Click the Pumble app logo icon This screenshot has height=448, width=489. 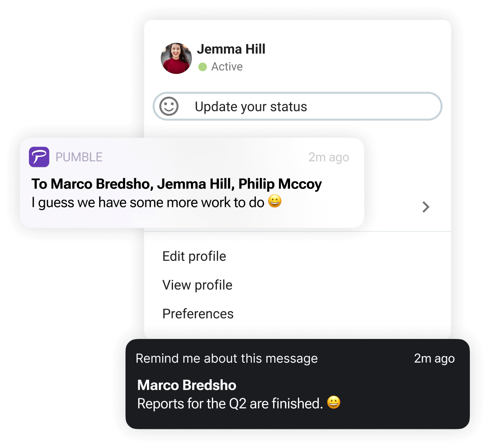pyautogui.click(x=39, y=157)
